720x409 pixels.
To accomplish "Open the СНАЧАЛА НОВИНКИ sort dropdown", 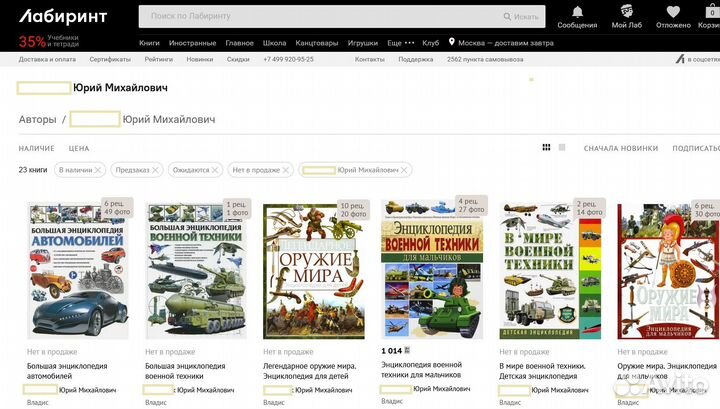I will coord(621,148).
